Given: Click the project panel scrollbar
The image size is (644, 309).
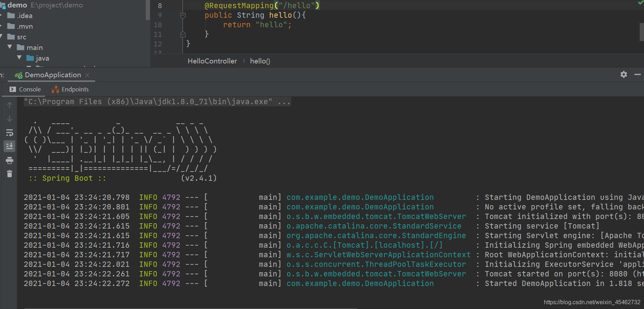Looking at the screenshot, I should pos(148,10).
